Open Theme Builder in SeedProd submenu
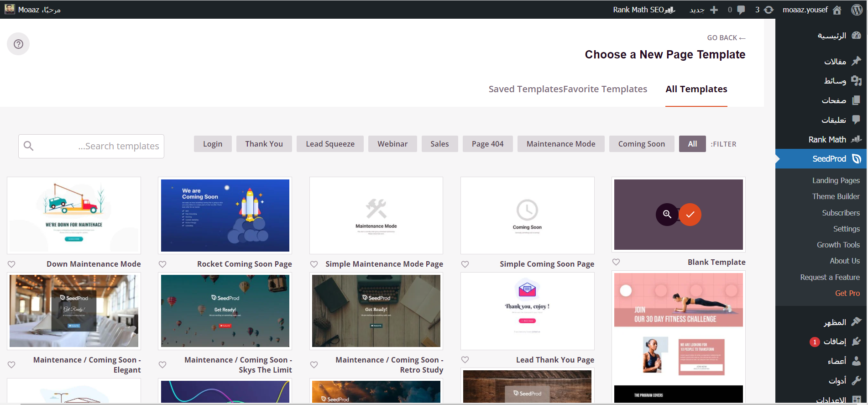 [x=836, y=196]
